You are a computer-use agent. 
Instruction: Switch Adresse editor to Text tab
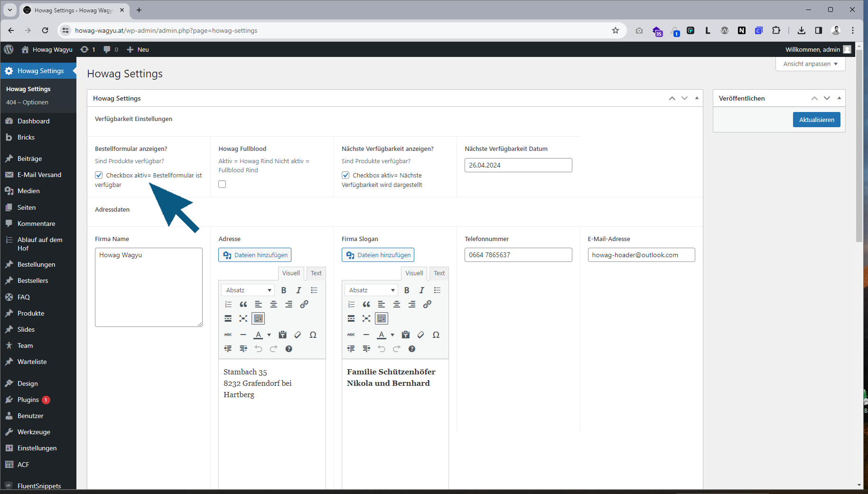pos(316,273)
